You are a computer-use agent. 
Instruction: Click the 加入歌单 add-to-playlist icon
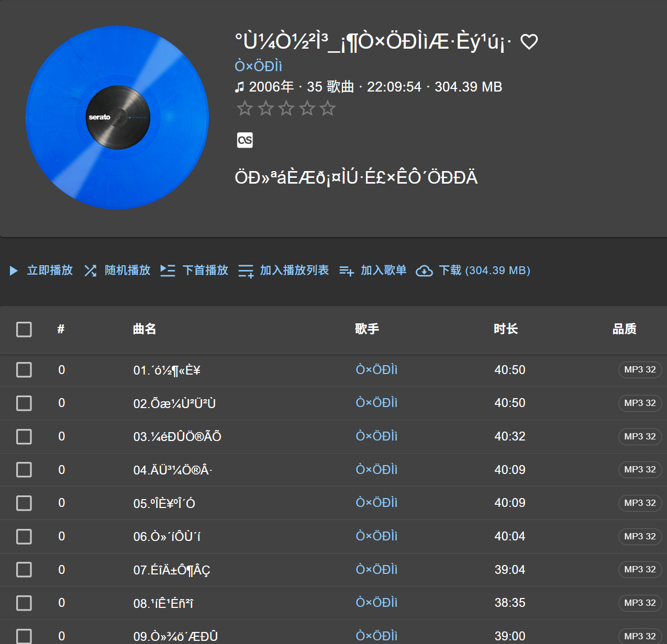click(x=346, y=271)
